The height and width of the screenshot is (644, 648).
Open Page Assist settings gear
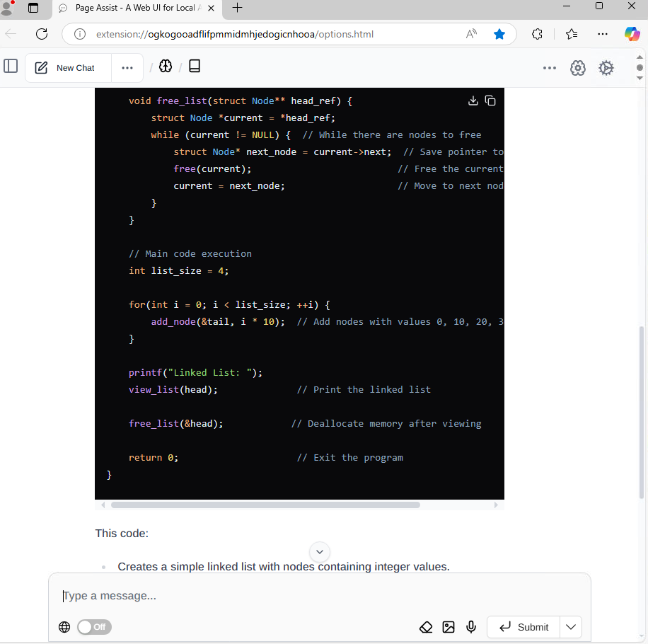pos(578,68)
